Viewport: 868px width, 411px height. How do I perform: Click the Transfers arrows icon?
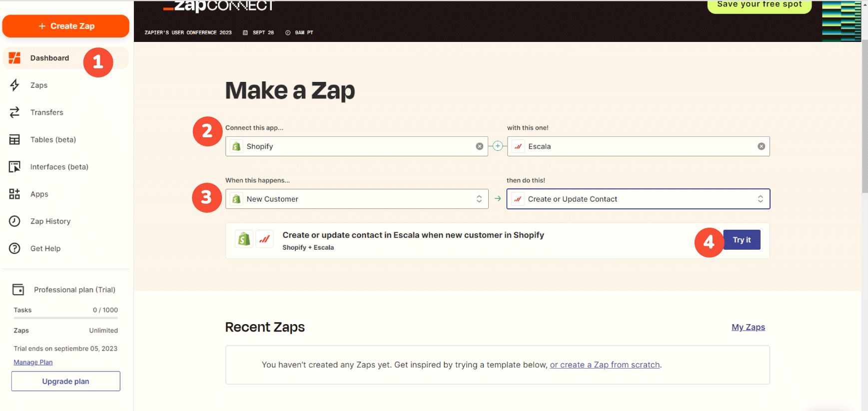coord(14,112)
